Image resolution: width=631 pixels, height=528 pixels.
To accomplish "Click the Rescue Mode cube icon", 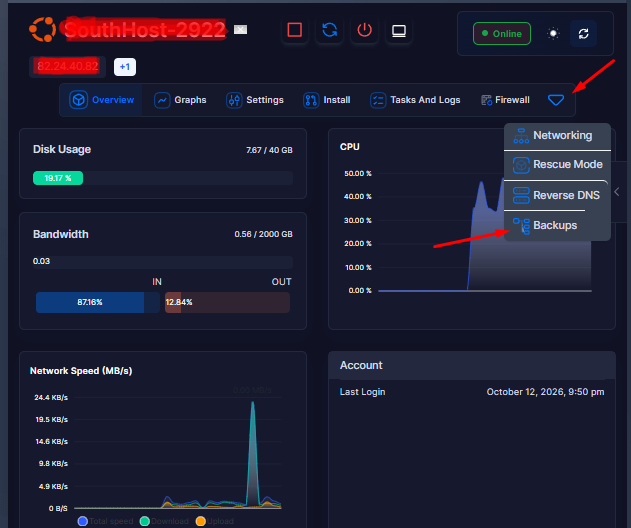I will point(521,165).
